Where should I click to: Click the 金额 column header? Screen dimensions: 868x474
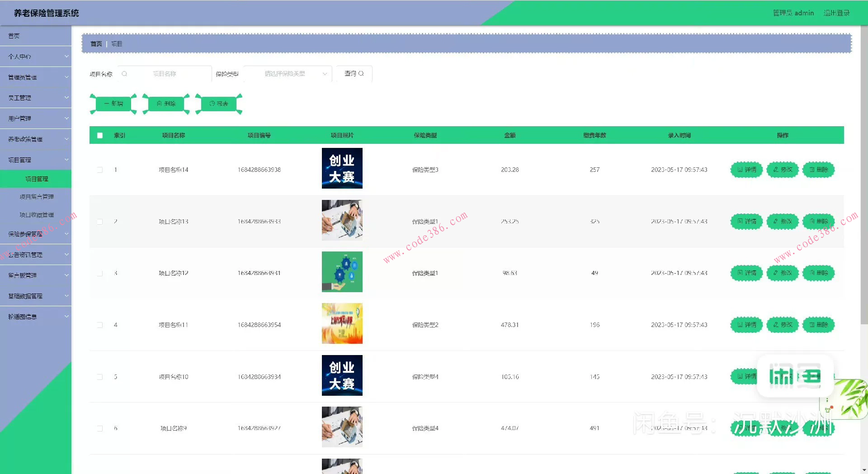click(510, 135)
